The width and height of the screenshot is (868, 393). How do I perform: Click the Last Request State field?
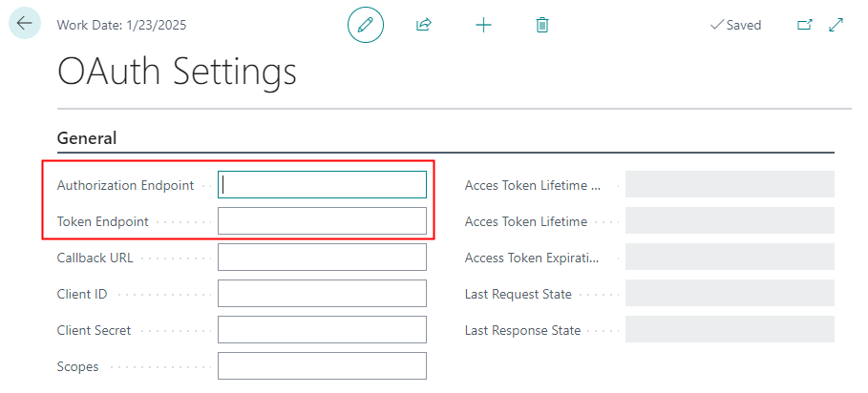coord(730,294)
